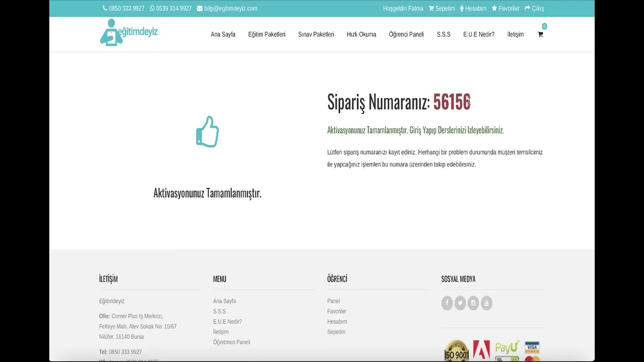Click the Aktivasyonunuz Tamamlanmıştır text under the thumbs-up
Viewport: 644px width, 362px height.
pos(207,193)
